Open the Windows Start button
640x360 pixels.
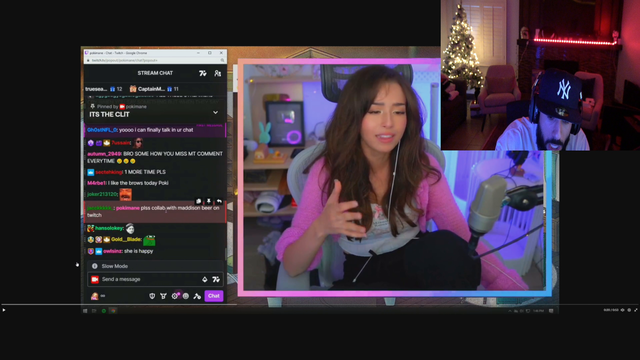[x=85, y=311]
